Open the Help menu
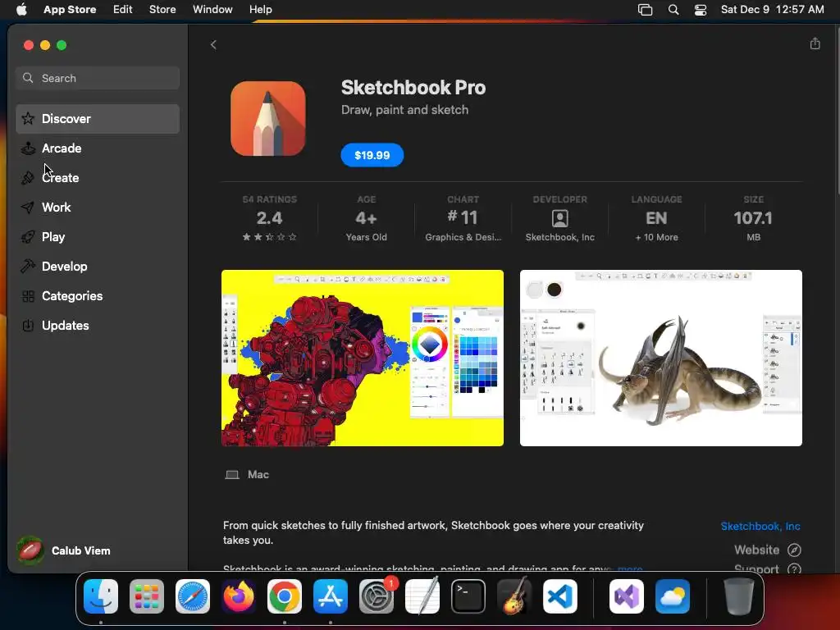This screenshot has height=630, width=840. click(261, 10)
